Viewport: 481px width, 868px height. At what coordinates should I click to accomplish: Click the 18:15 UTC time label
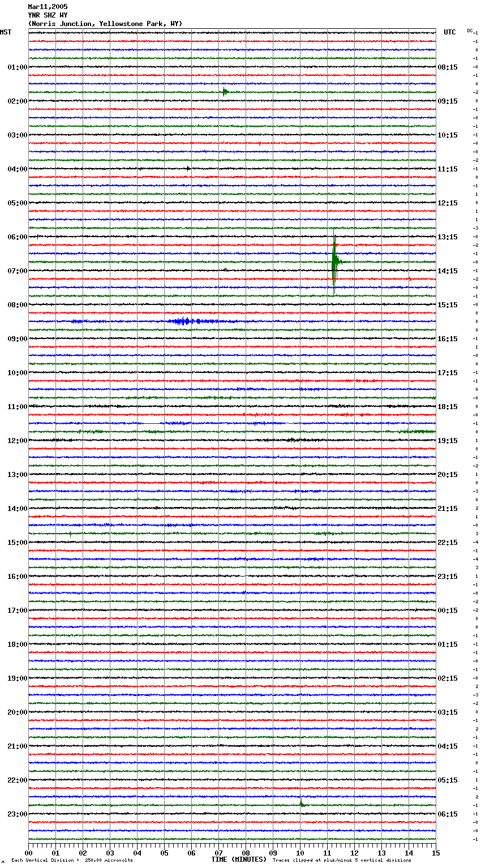pos(448,407)
